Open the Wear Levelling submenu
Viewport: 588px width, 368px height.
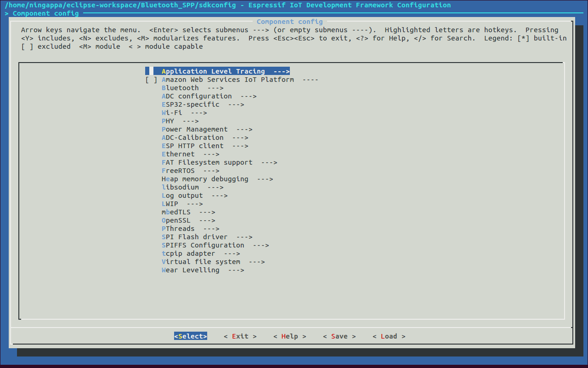203,270
